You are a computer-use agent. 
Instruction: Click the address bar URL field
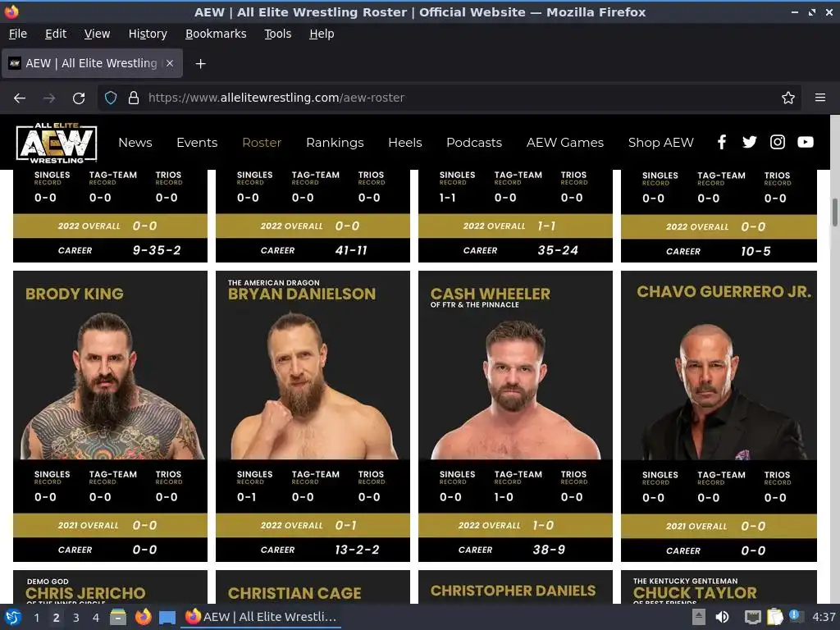coord(449,98)
